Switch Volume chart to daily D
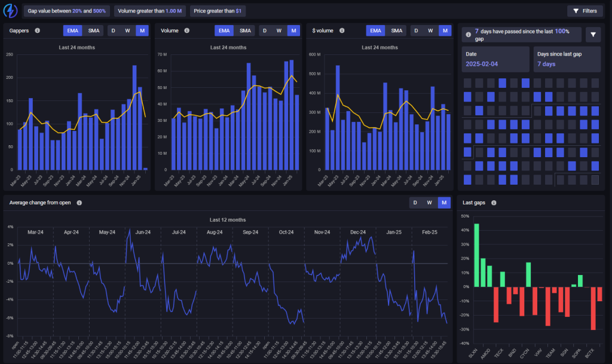The width and height of the screenshot is (612, 364). click(265, 30)
